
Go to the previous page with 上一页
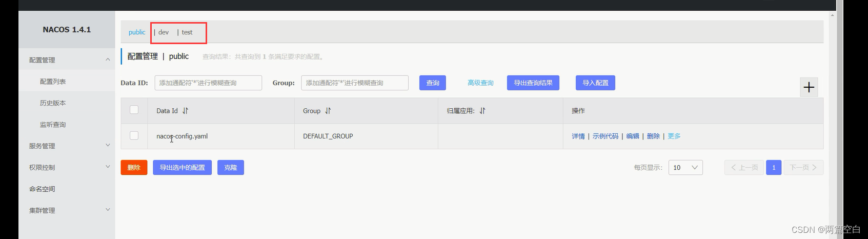pos(744,168)
